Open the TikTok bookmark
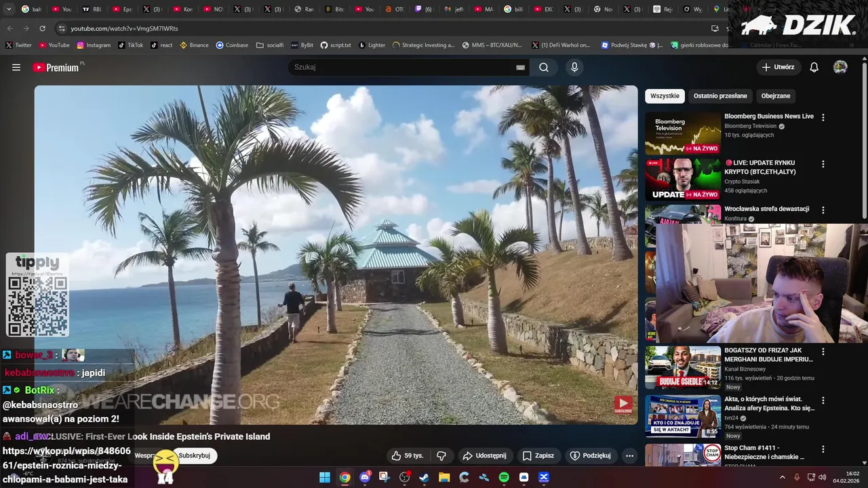868x488 pixels. 130,45
